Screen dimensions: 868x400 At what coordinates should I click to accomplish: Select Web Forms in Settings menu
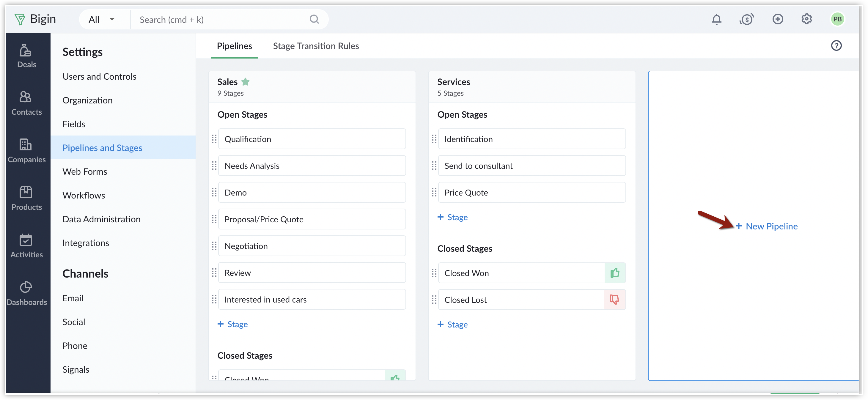coord(85,171)
